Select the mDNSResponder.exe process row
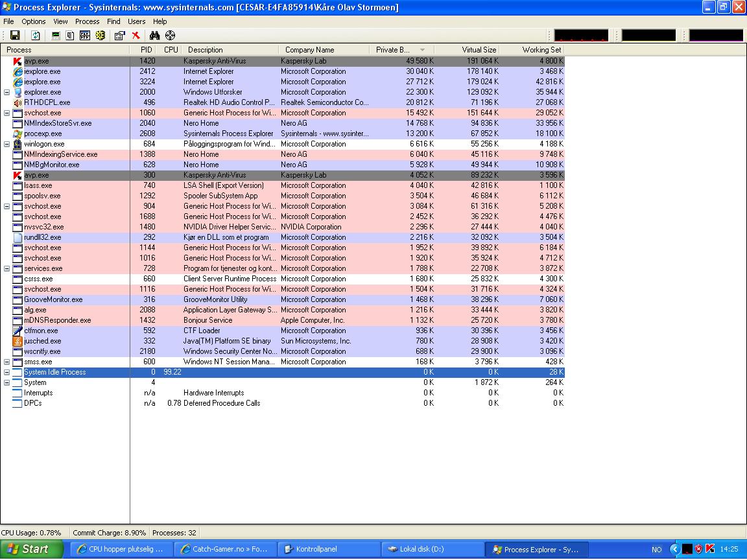Viewport: 747px width, 560px height. click(x=283, y=320)
